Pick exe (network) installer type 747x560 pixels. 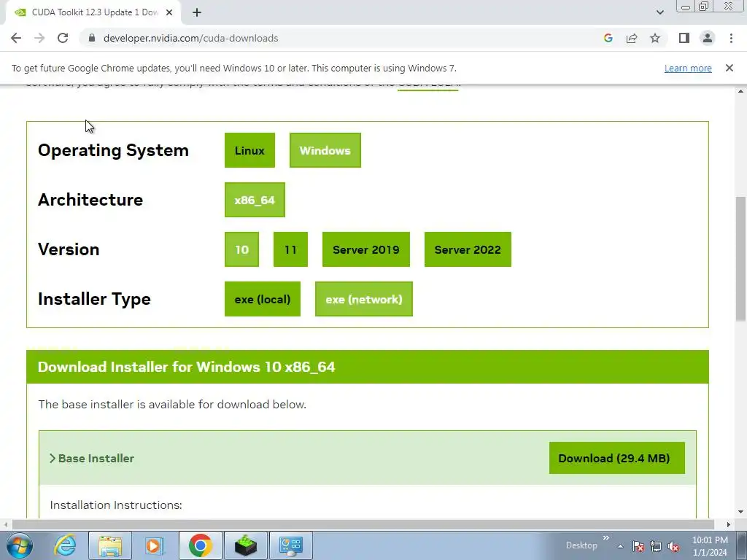pyautogui.click(x=364, y=299)
